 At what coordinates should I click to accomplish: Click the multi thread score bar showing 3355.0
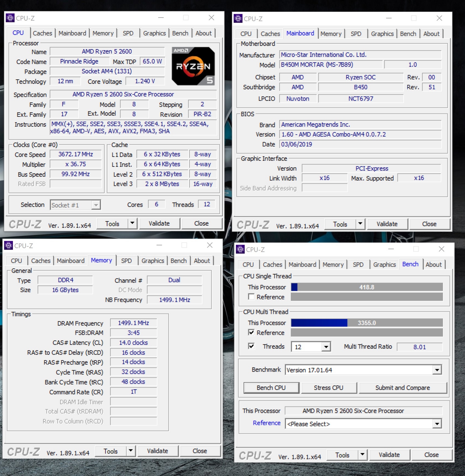367,323
